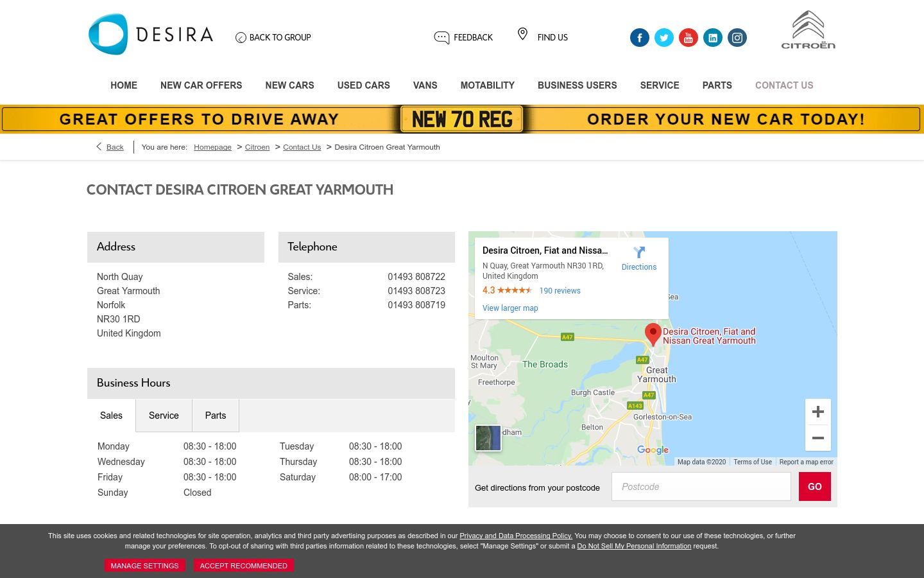Click the postcode NR30 1RD text
924x578 pixels.
click(118, 319)
